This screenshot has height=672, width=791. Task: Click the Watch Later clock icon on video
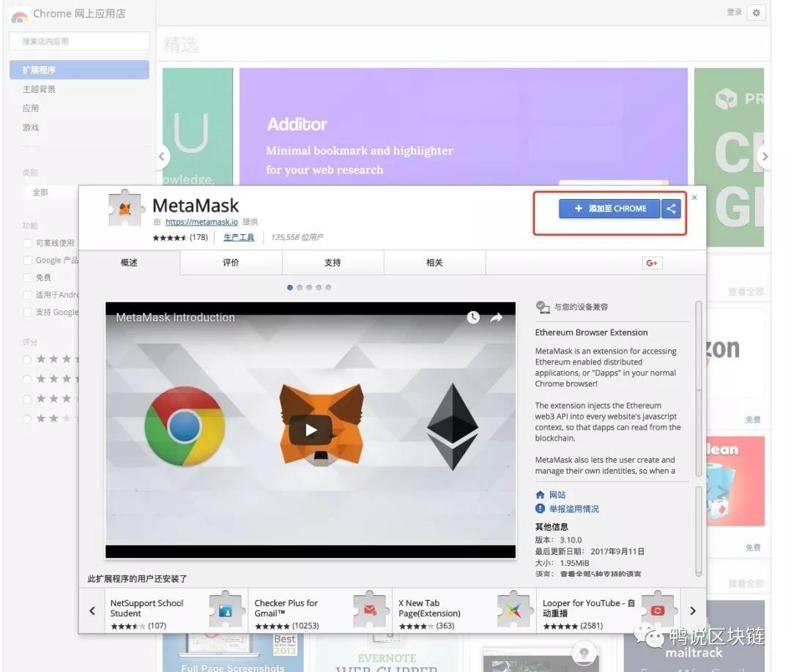point(472,317)
